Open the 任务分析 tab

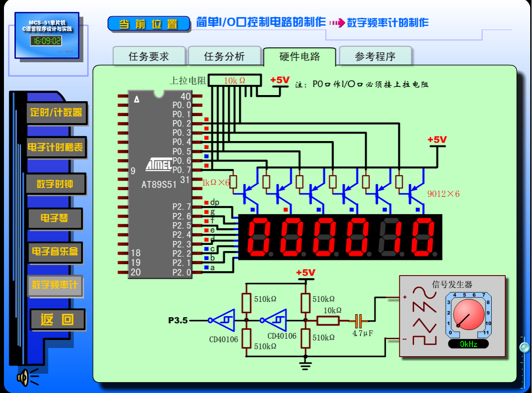pyautogui.click(x=224, y=57)
